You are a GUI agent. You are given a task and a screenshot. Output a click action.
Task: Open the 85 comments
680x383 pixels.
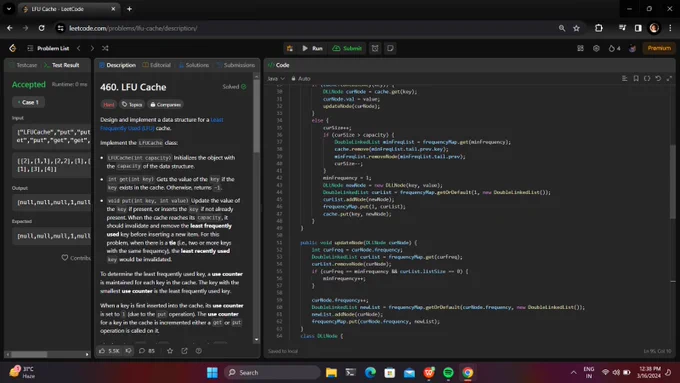click(147, 350)
